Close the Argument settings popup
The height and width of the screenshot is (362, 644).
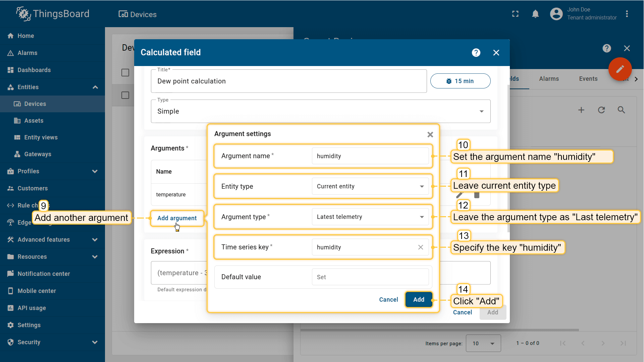pyautogui.click(x=430, y=134)
